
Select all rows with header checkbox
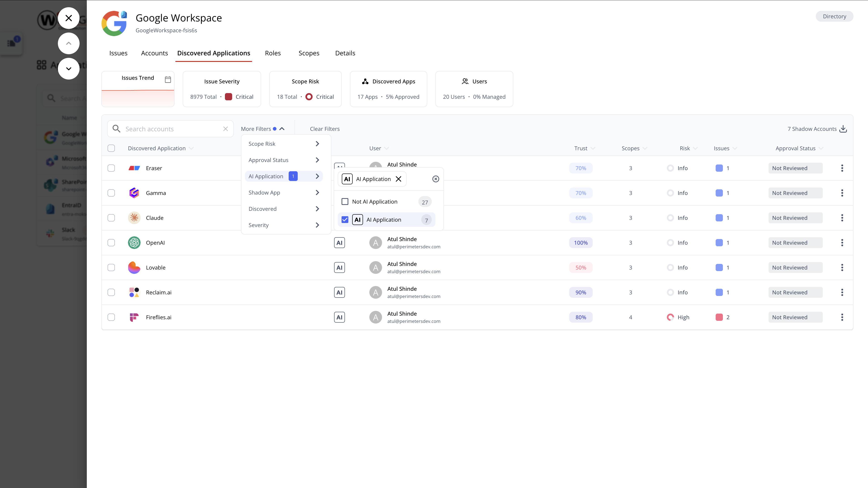coord(111,148)
